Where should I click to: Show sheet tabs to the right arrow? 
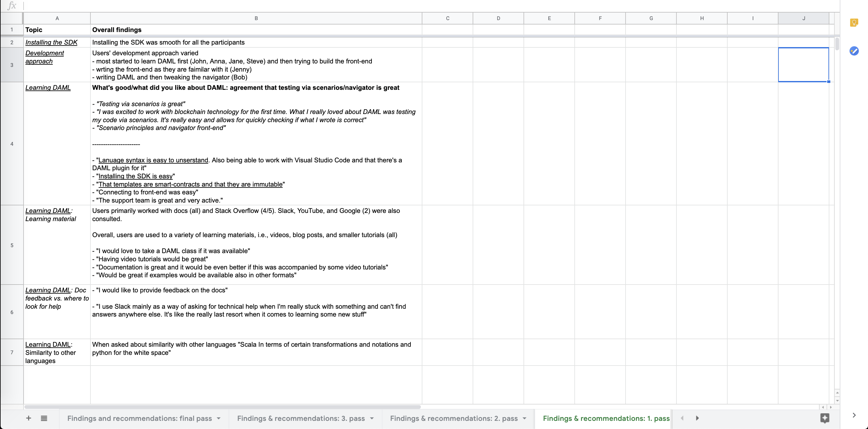click(x=697, y=418)
